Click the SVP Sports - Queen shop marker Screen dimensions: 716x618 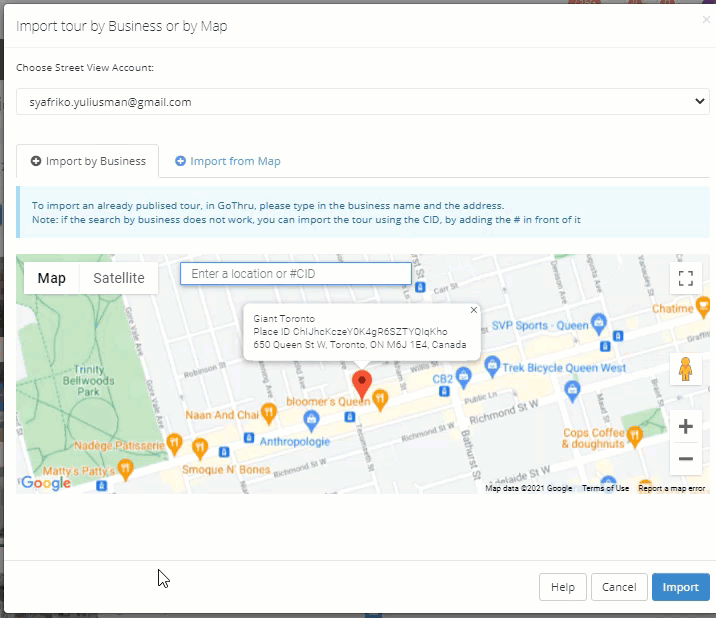click(x=599, y=323)
